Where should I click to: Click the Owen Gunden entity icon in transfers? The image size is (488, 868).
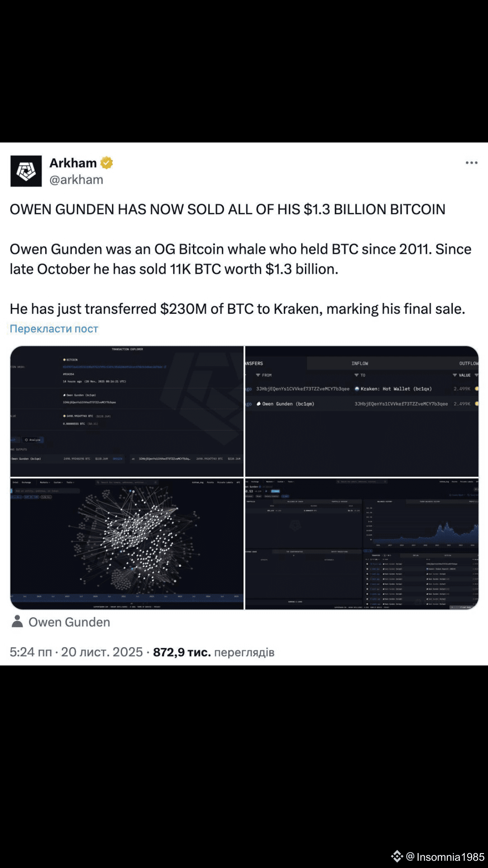(258, 403)
